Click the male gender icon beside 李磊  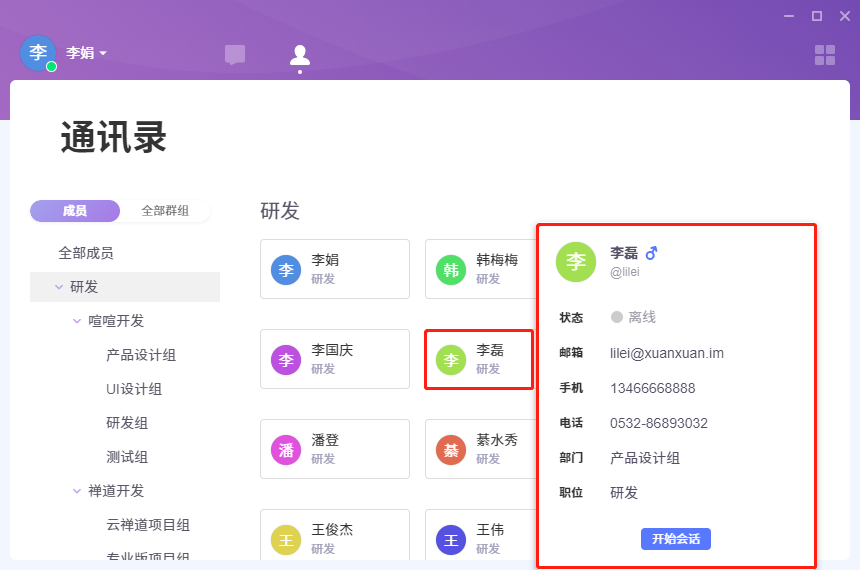click(651, 253)
